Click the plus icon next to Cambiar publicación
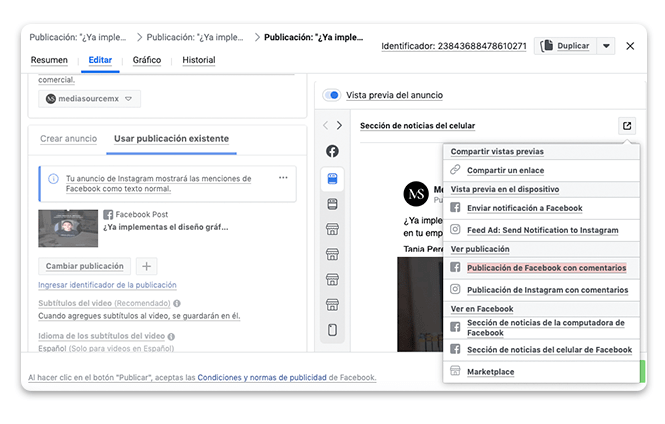This screenshot has width=665, height=424. [x=146, y=266]
